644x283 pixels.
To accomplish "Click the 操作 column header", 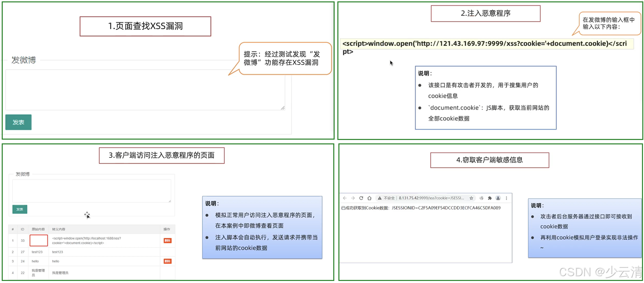I will [x=167, y=229].
